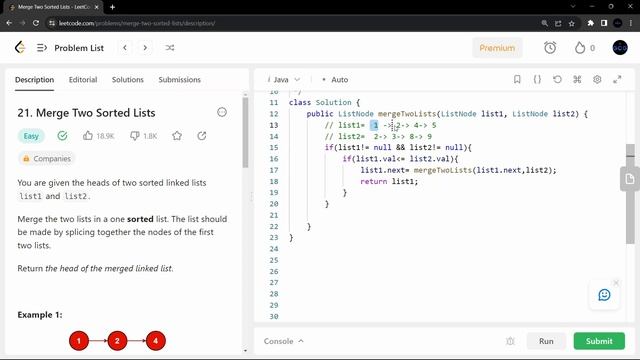Reset code to default with revert icon

tap(557, 79)
